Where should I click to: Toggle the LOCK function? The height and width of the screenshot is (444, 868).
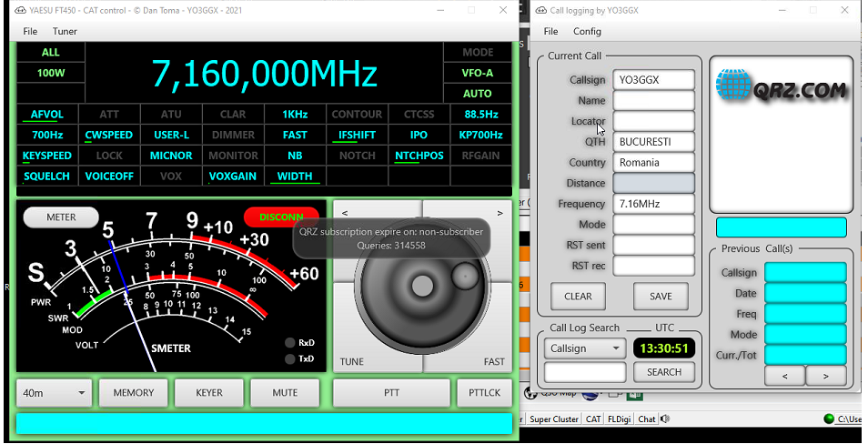point(109,156)
